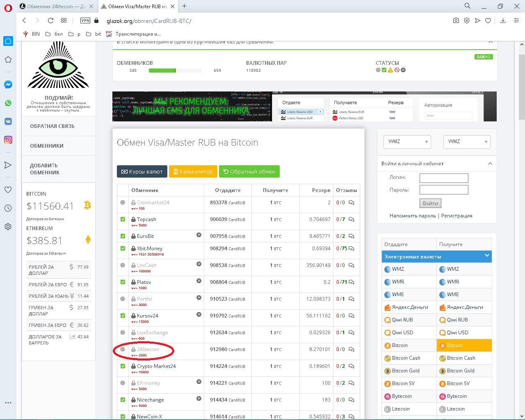
Task: Open WhatsApp in the Opera sidebar
Action: tap(8, 103)
